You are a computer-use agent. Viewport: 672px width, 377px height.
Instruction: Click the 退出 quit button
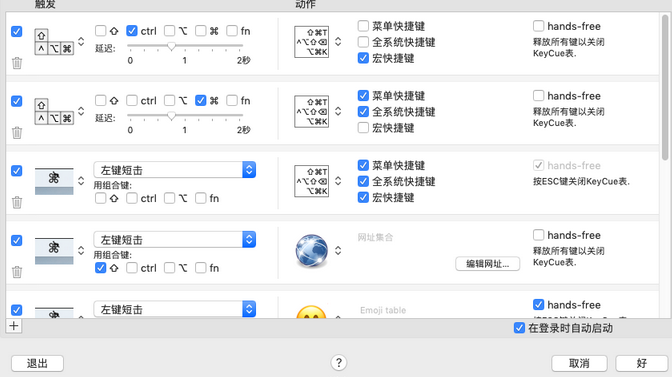[37, 363]
